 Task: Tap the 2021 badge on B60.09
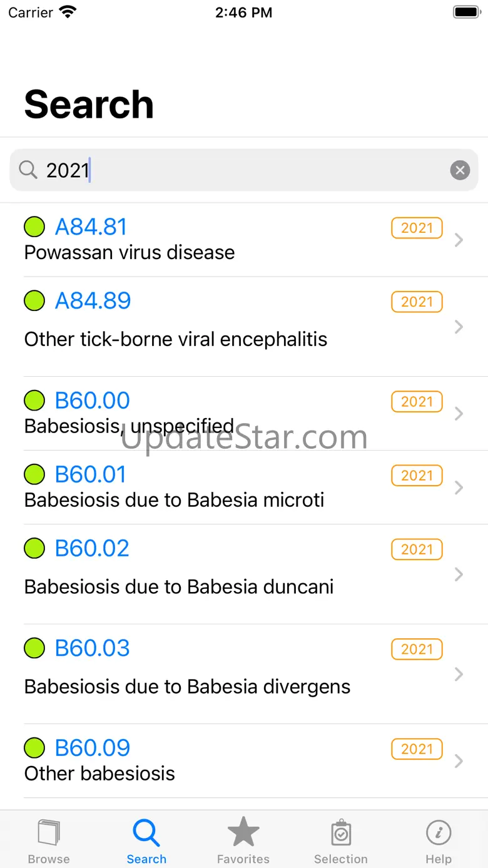click(x=417, y=749)
